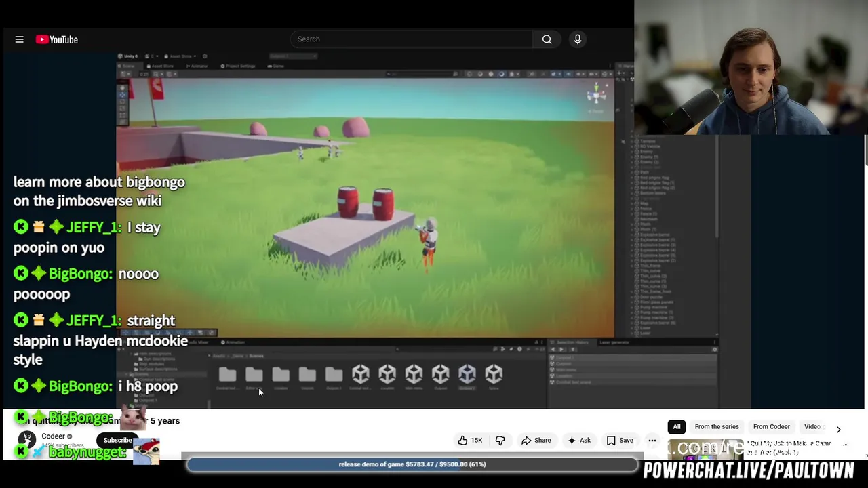Open the Ask AI assistant button
The height and width of the screenshot is (488, 868).
(578, 441)
